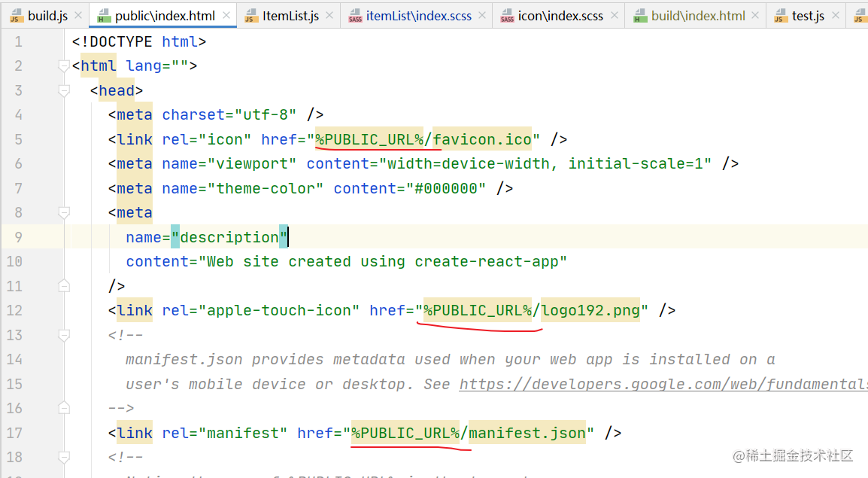Close the public\index.html tab

[x=226, y=16]
